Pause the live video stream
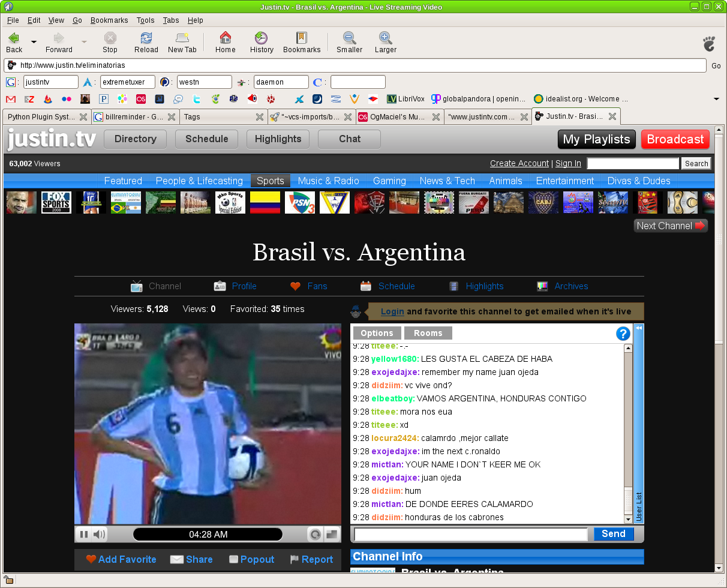727x588 pixels. (84, 534)
